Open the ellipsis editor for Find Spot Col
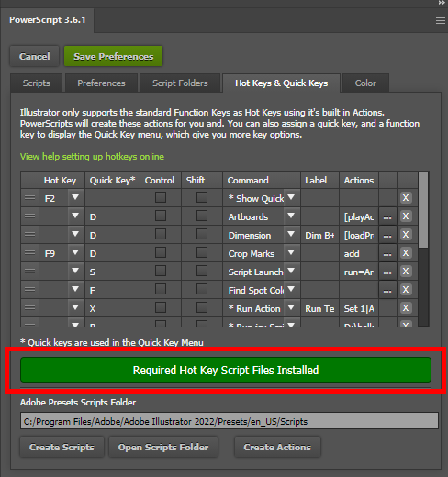The height and width of the screenshot is (477, 448). [x=387, y=290]
